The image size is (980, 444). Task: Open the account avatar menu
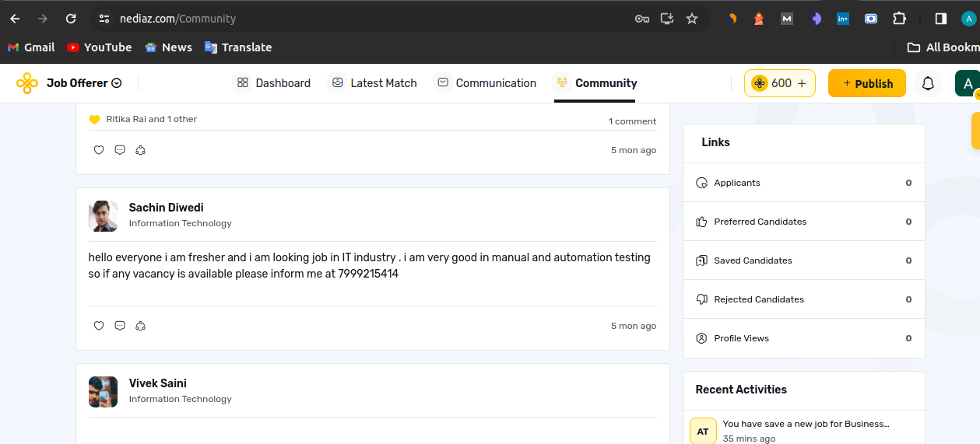pyautogui.click(x=967, y=84)
